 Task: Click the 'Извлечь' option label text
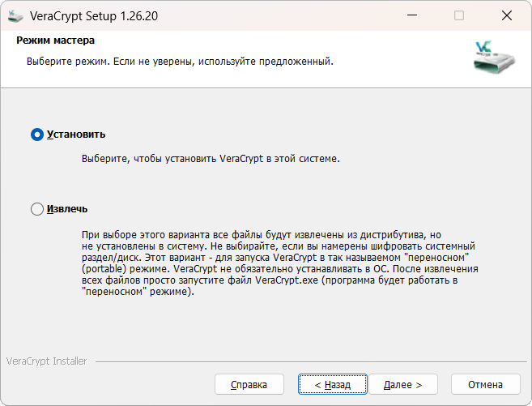[67, 209]
